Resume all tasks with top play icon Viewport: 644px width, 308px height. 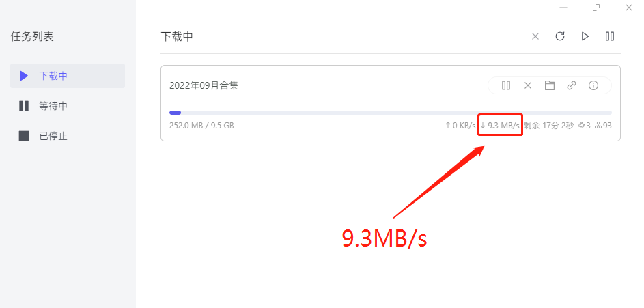pos(585,36)
